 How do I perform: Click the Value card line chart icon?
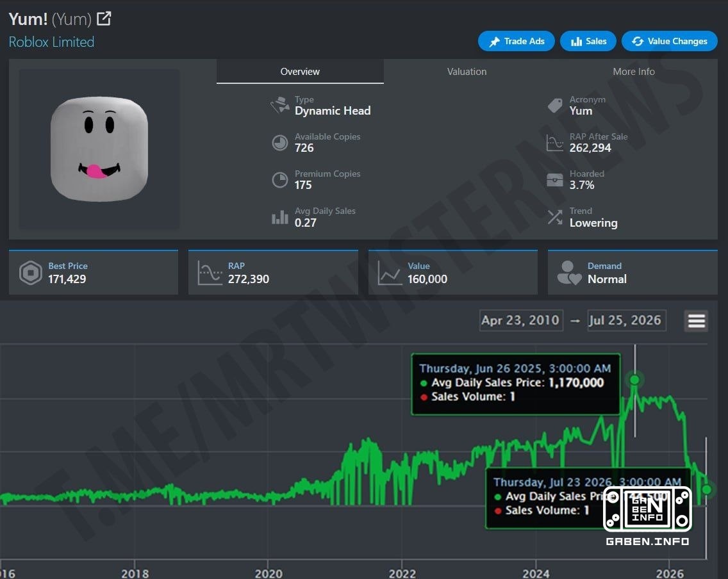click(x=390, y=272)
